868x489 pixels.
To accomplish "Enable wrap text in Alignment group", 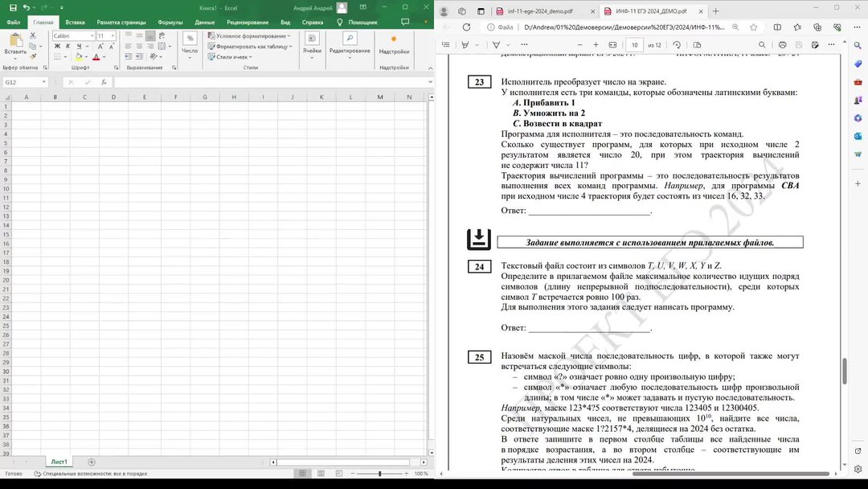I will (x=162, y=35).
